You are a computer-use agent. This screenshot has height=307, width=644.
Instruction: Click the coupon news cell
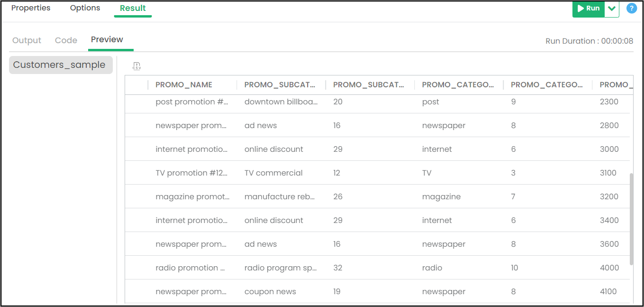coord(270,291)
